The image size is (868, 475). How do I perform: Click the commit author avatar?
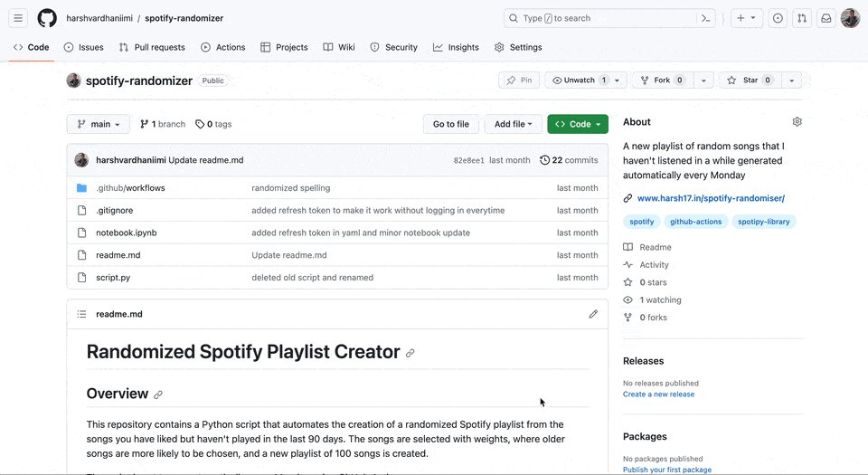(x=81, y=160)
